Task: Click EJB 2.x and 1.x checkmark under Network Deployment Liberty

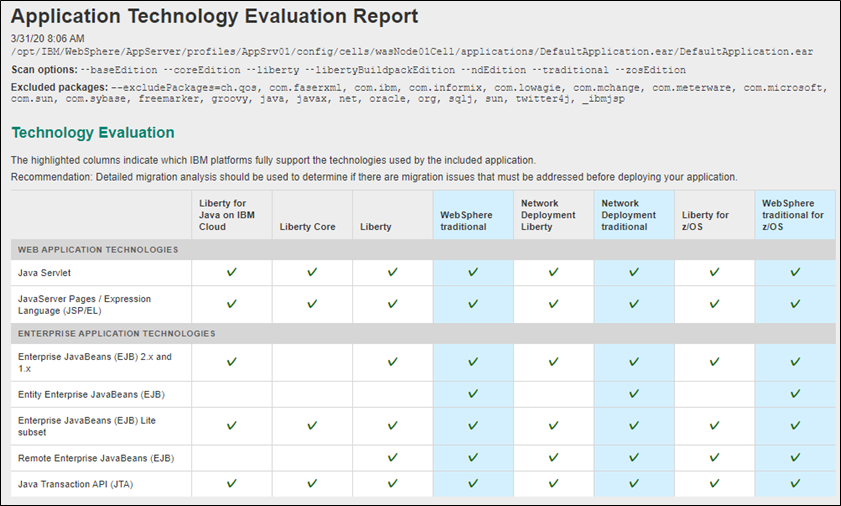Action: click(x=553, y=362)
